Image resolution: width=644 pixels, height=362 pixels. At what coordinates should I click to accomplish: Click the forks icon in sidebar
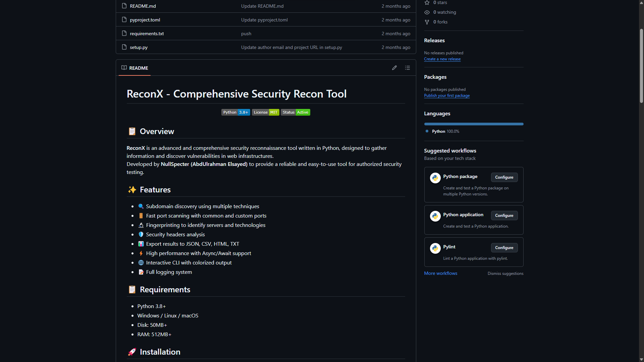tap(427, 22)
